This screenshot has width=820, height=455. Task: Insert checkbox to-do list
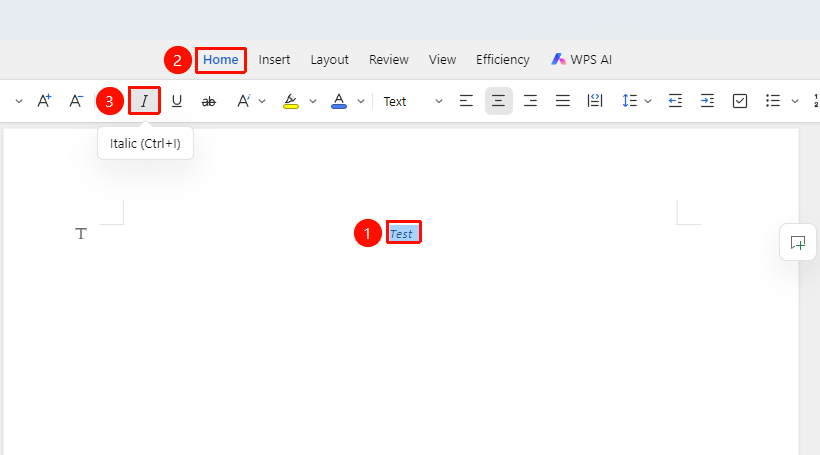pos(740,101)
